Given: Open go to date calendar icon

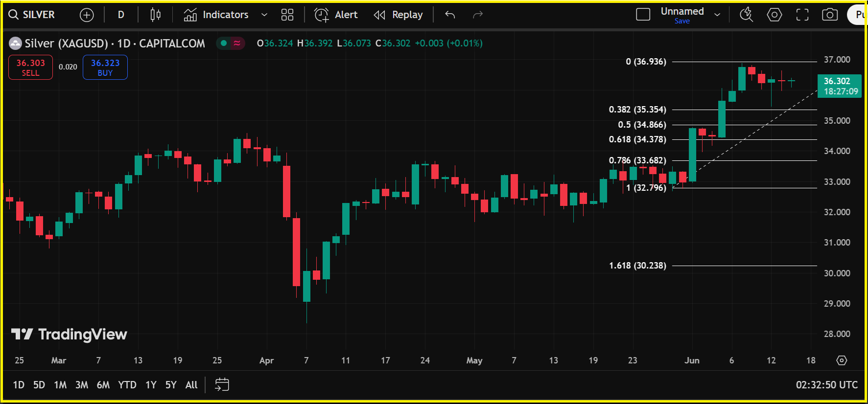Looking at the screenshot, I should 222,385.
